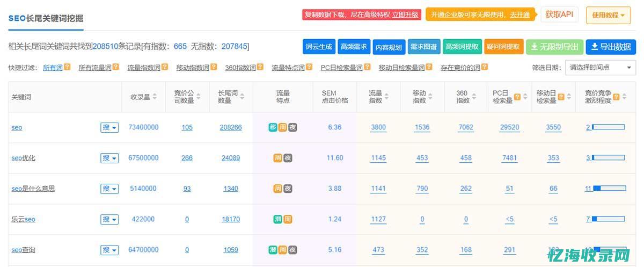Click sort arrows in 竞价公司数量 column header
The image size is (644, 267).
click(x=198, y=97)
